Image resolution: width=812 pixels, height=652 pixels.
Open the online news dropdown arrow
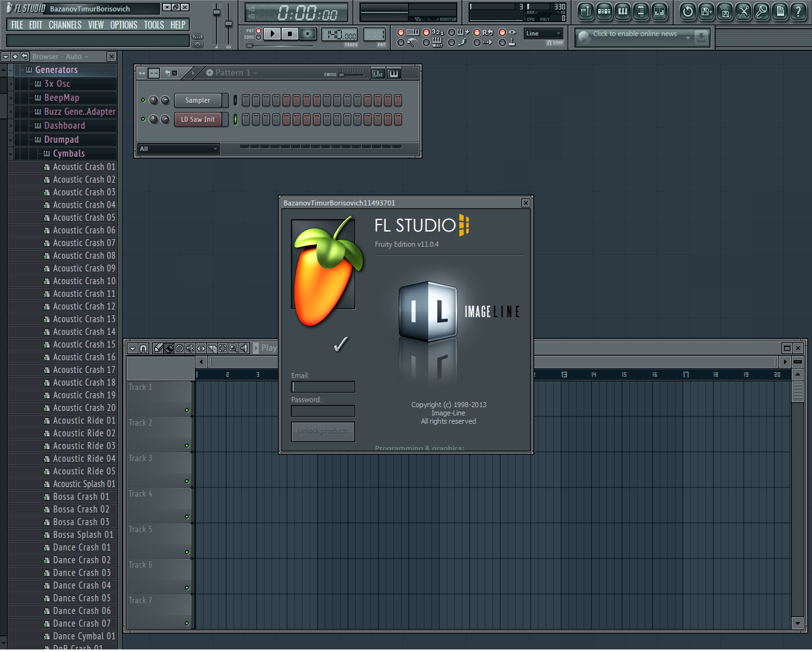(x=688, y=38)
